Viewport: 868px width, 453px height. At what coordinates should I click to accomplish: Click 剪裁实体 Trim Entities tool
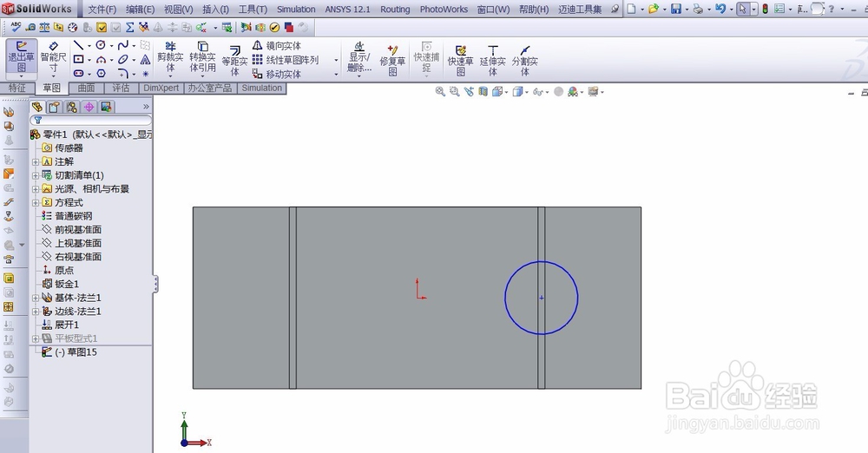pyautogui.click(x=170, y=57)
